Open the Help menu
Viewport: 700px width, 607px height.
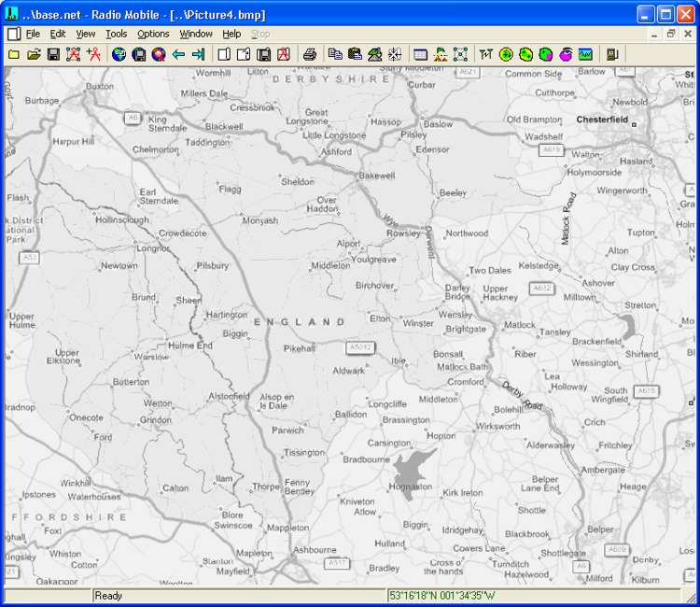point(231,34)
